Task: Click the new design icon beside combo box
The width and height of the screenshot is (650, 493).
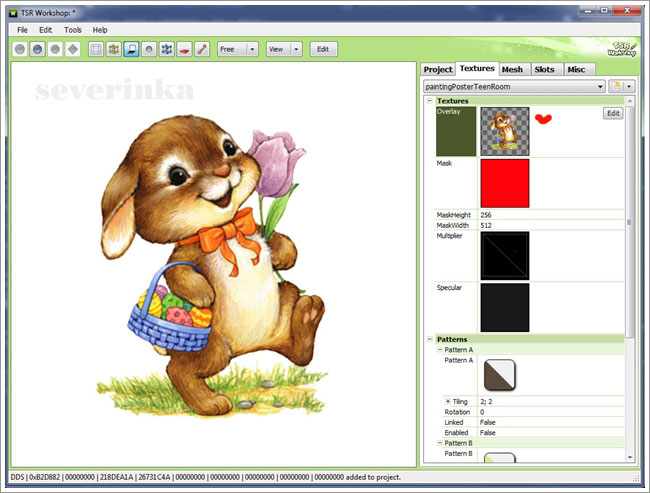Action: point(616,86)
